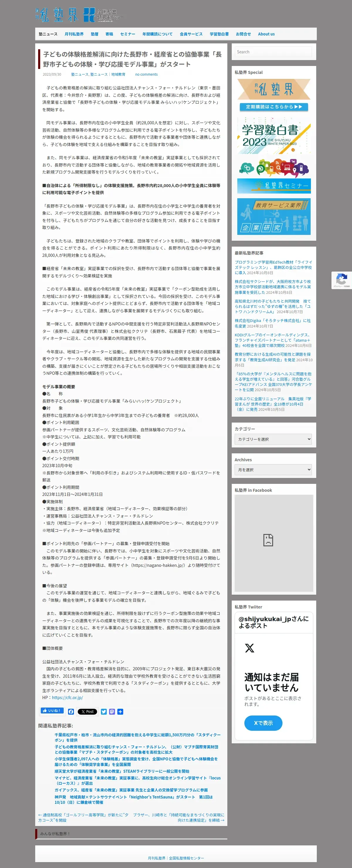Open related article on 順天堂大学 STEAMライブラリー

click(x=122, y=771)
